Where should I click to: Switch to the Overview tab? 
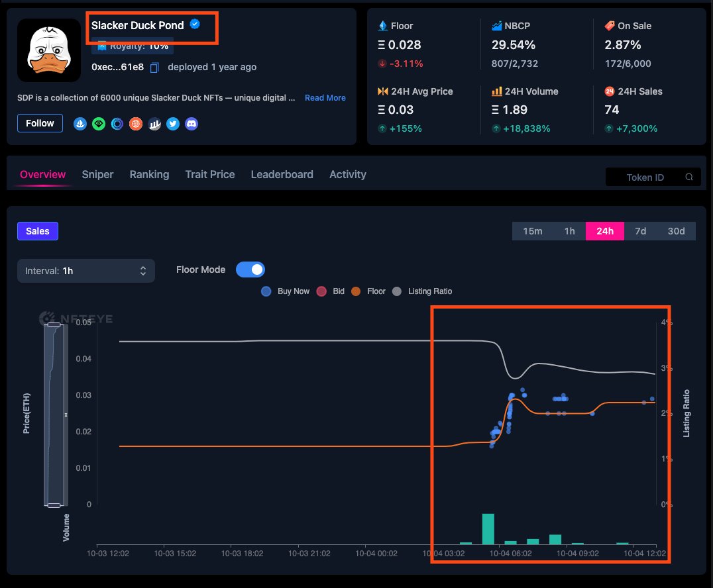(43, 175)
